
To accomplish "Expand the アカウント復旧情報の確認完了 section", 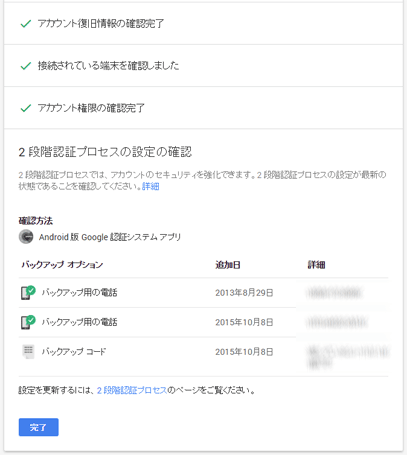I will [x=203, y=24].
